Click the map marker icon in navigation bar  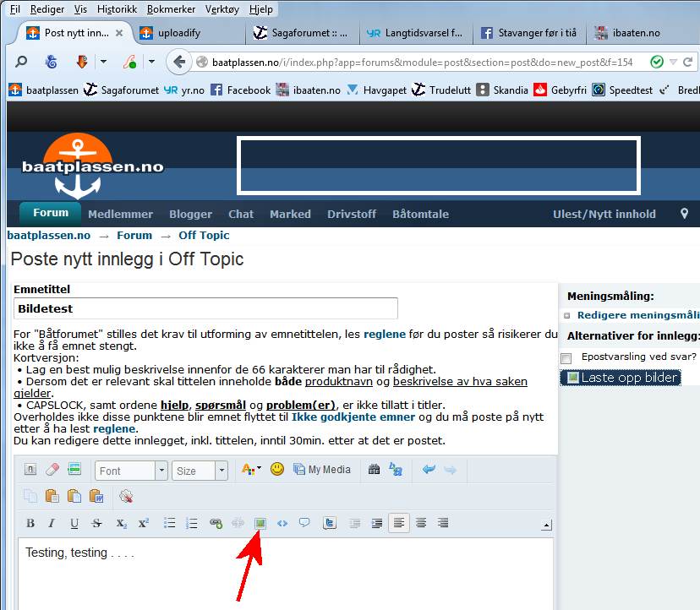click(x=684, y=214)
